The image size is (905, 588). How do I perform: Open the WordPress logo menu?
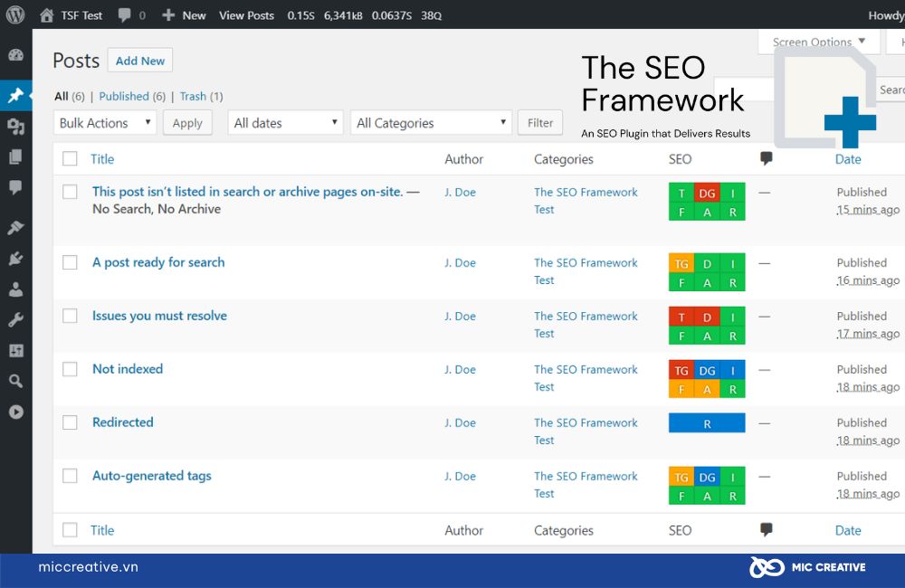[15, 15]
